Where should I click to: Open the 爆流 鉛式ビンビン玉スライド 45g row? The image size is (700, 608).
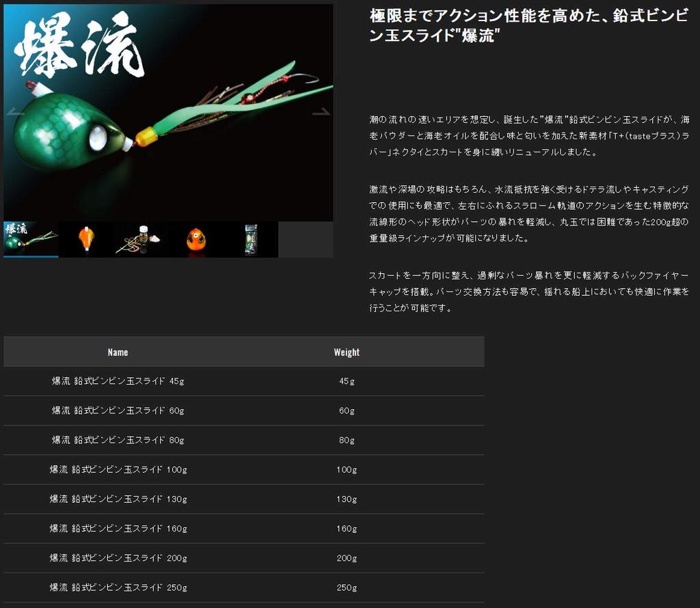tap(118, 381)
